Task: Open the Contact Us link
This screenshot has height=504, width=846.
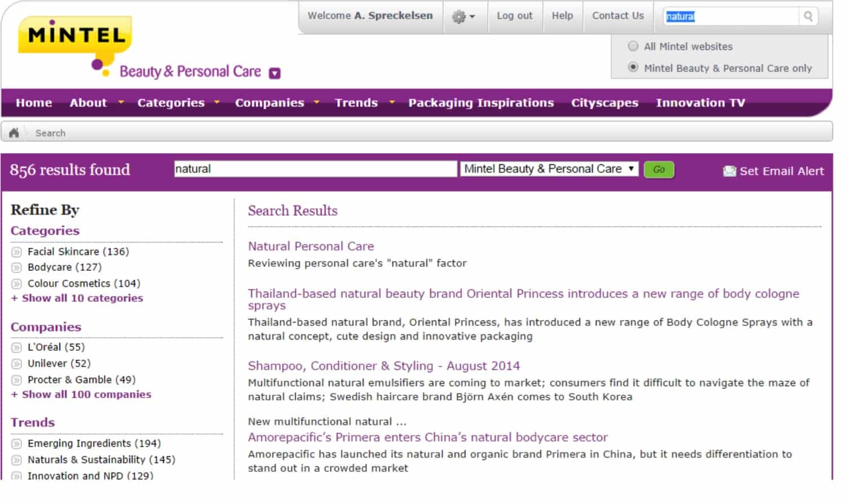Action: tap(617, 16)
